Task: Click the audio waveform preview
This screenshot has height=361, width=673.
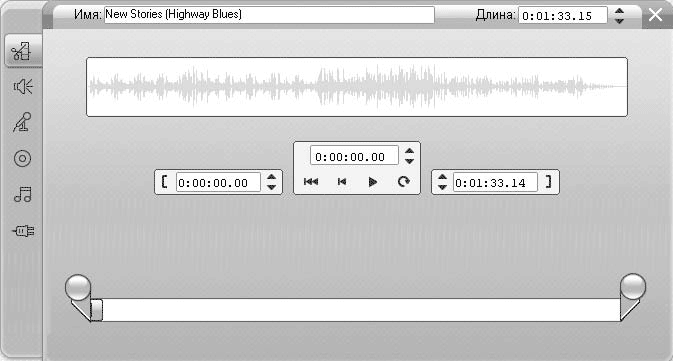Action: coord(357,87)
